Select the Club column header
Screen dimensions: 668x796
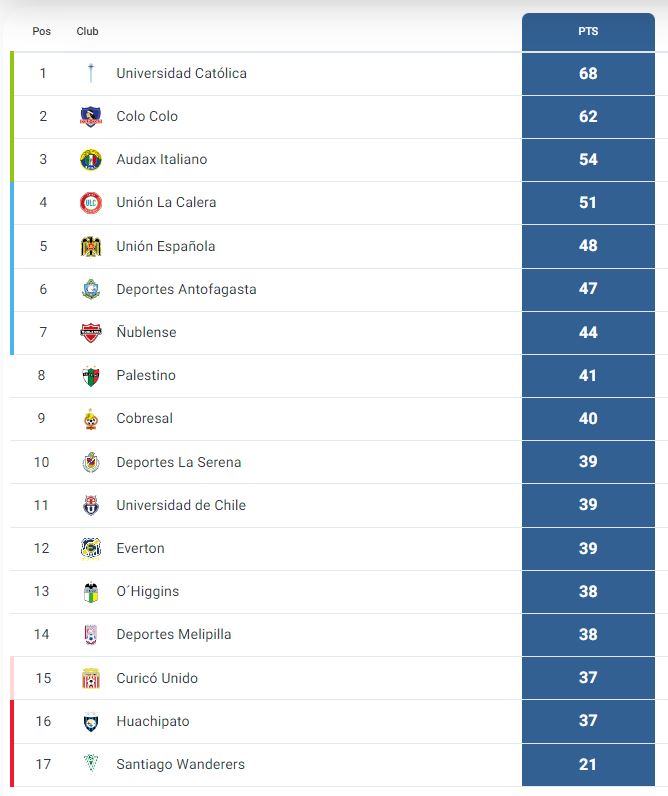point(87,31)
